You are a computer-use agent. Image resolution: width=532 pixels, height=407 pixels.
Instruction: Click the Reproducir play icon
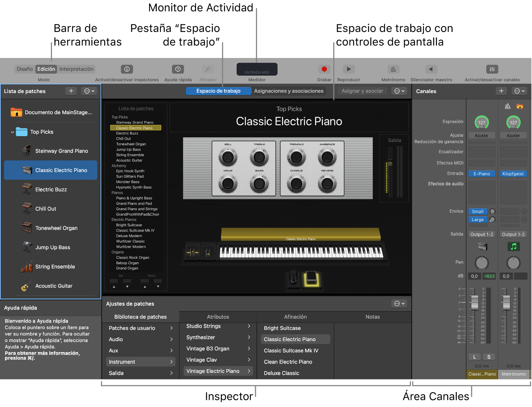point(349,69)
